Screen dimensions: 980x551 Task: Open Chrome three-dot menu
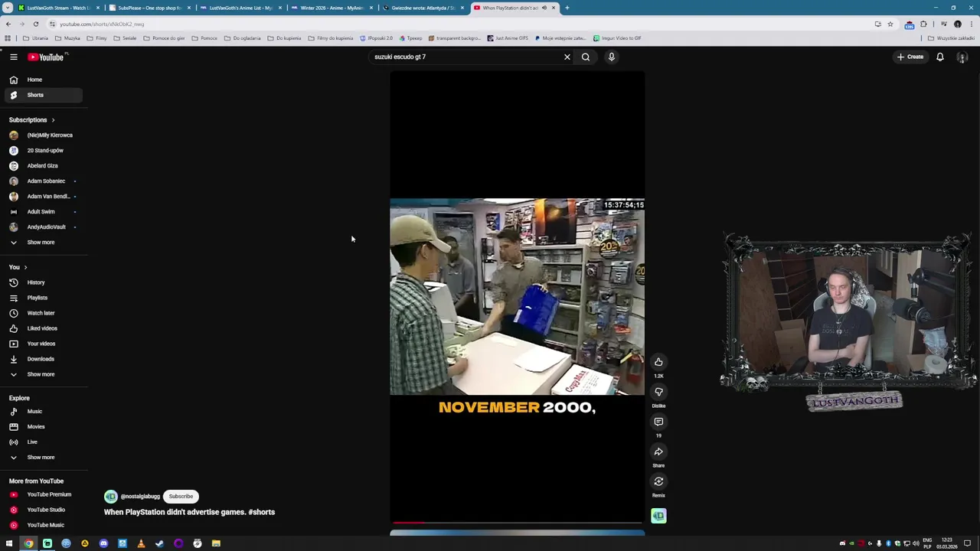click(x=970, y=24)
